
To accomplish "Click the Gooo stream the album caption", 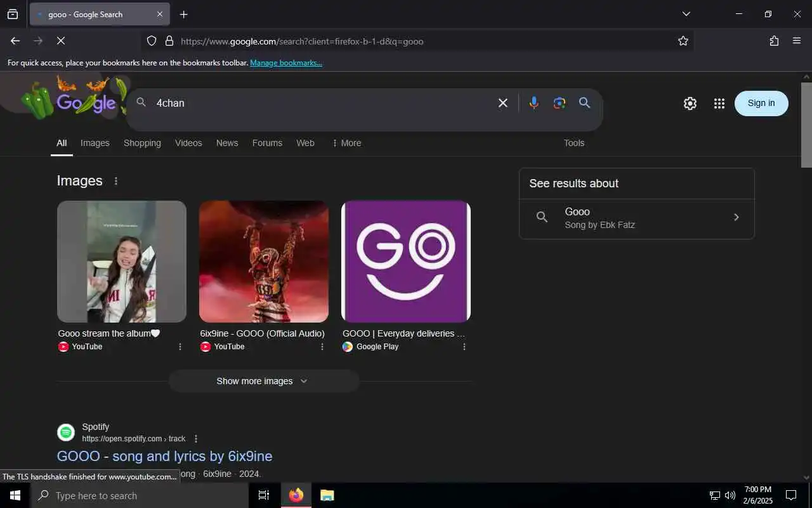I will coord(109,333).
